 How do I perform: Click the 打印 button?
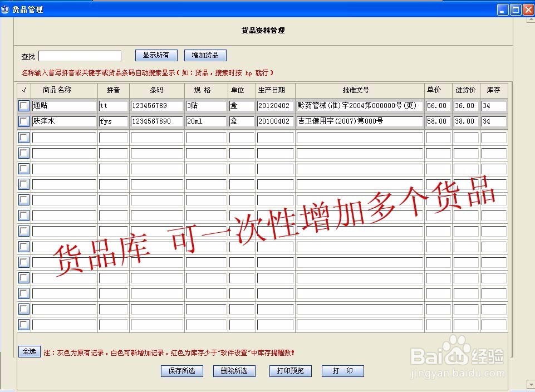(x=342, y=371)
